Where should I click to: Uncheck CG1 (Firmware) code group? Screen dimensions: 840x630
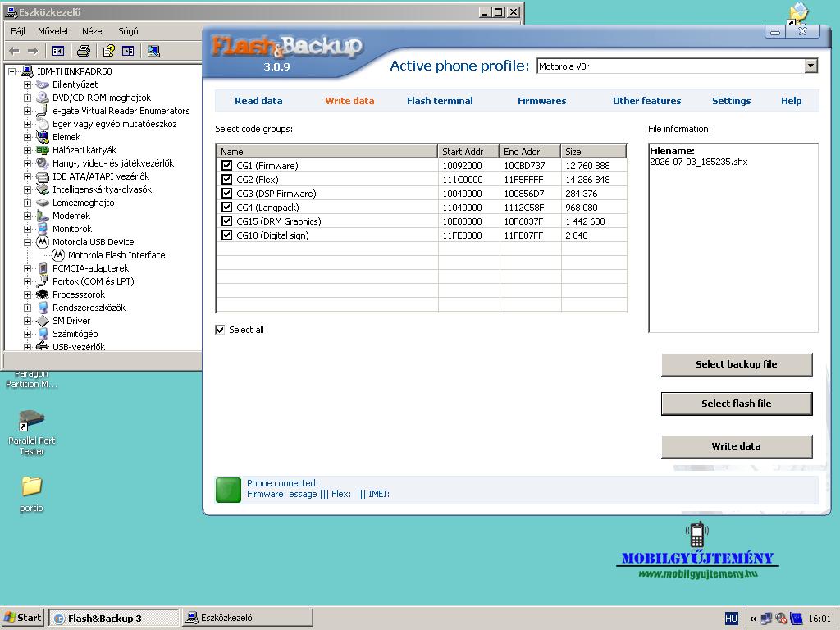coord(226,166)
